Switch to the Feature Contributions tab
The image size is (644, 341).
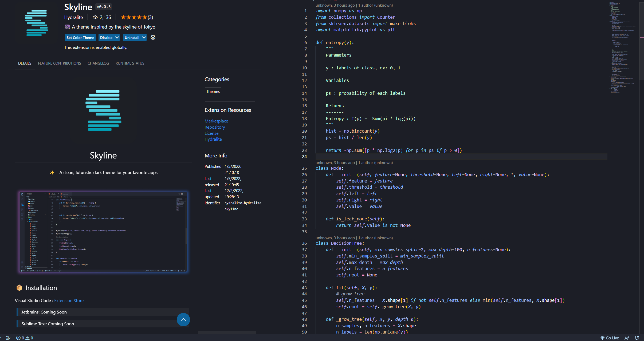coord(59,63)
